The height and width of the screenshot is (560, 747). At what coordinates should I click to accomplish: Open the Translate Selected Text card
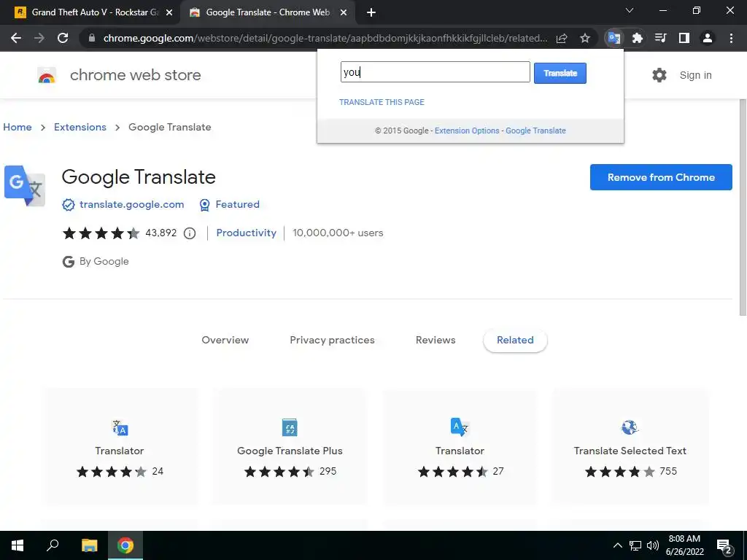(x=630, y=447)
